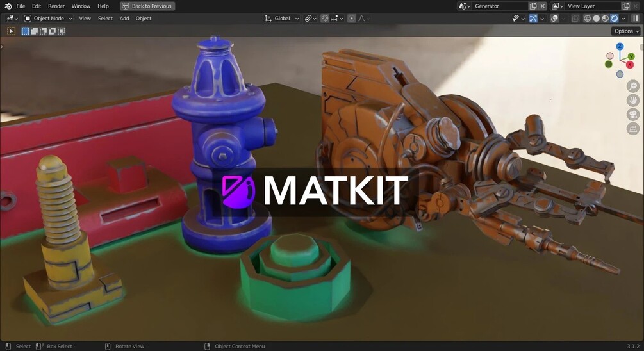Toggle viewport overlays
Image resolution: width=644 pixels, height=351 pixels.
[554, 19]
